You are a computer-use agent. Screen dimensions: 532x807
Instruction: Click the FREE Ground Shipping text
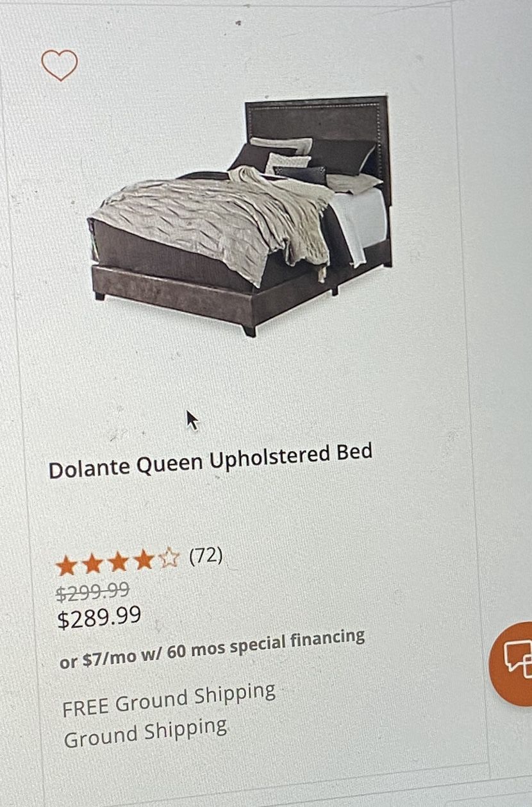pos(169,700)
